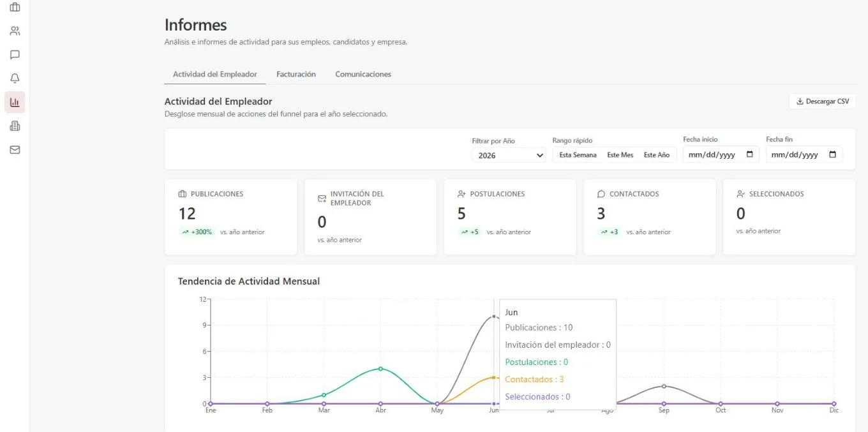
Task: Apply the Esta Semana quick range
Action: [578, 155]
